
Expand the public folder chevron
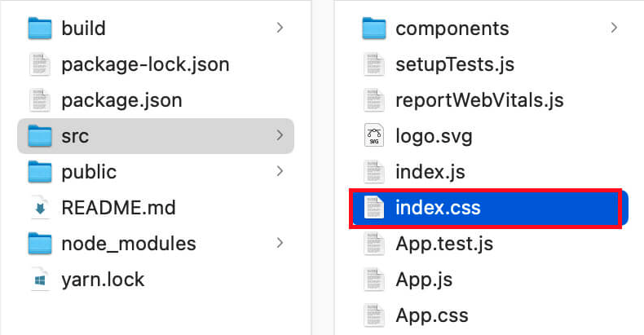click(280, 171)
